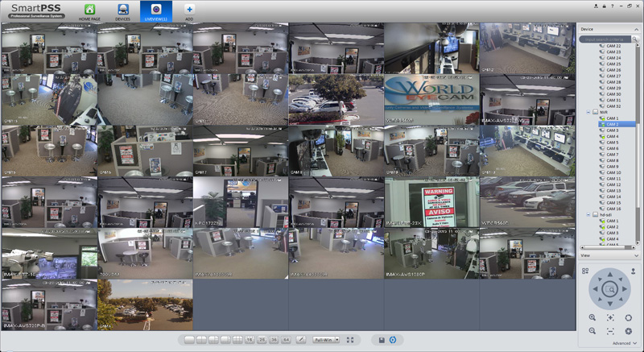
Task: Select the last outdoor parking lot feed
Action: [x=145, y=304]
